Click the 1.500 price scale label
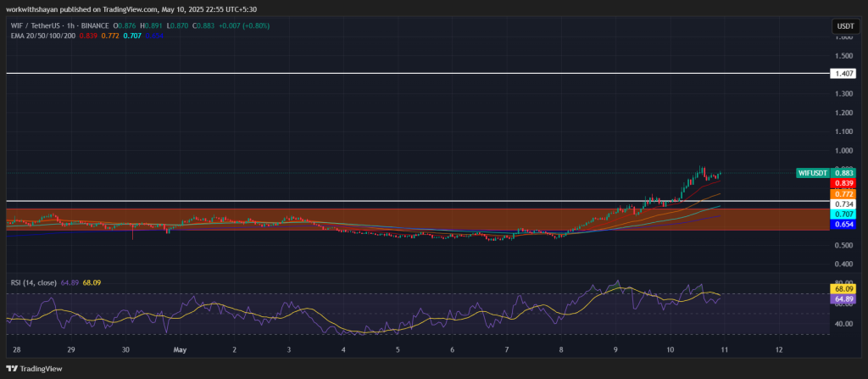The width and height of the screenshot is (868, 379). coord(844,55)
